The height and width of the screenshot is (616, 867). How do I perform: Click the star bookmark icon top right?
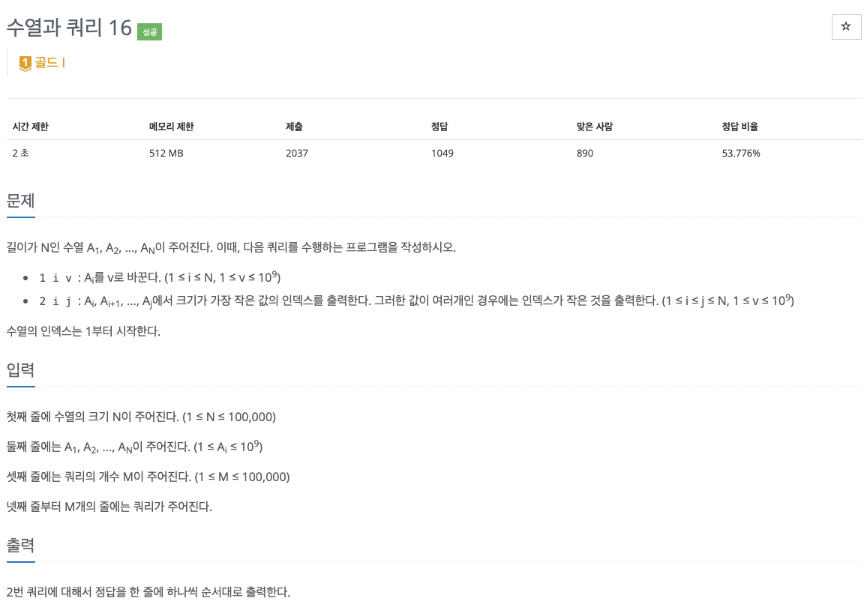coord(846,27)
